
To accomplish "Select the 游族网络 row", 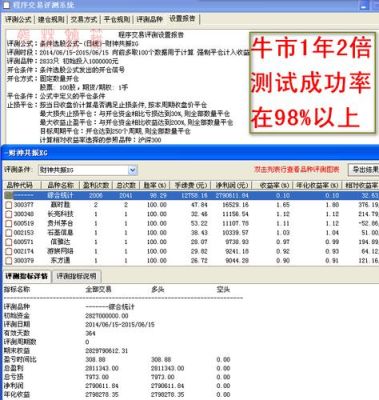I will [x=191, y=251].
